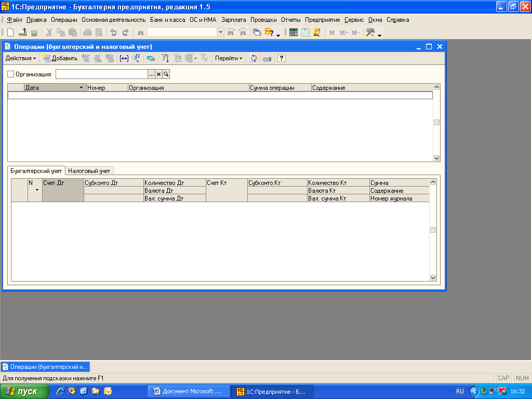Click the Print preview icon

coord(99,33)
